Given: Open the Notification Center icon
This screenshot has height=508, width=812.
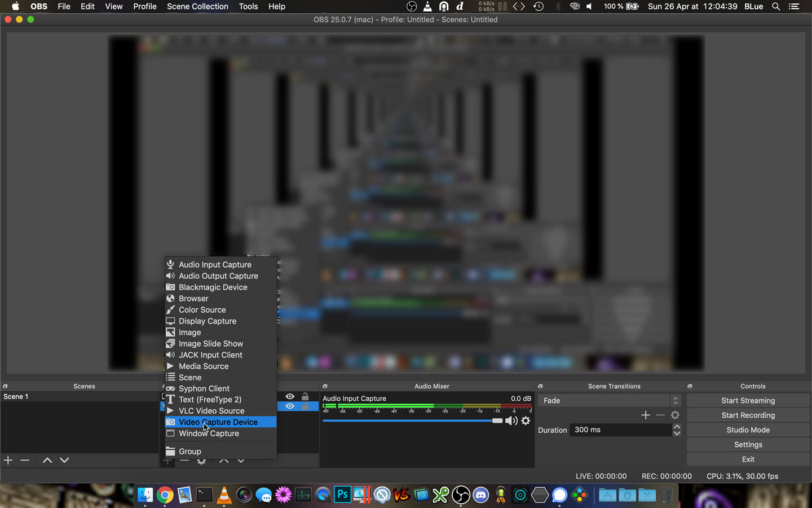Looking at the screenshot, I should pos(794,6).
